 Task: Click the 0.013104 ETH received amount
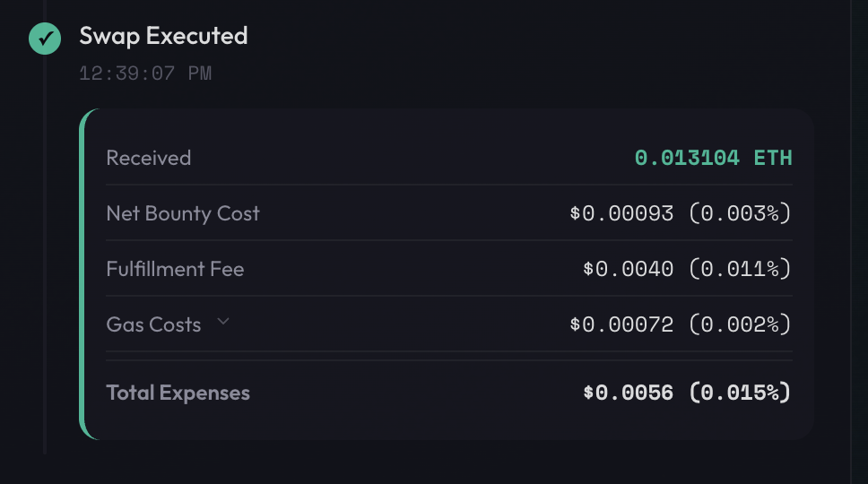click(713, 158)
